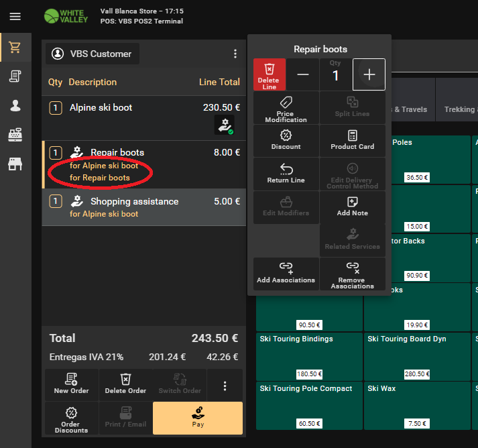Select the shopping cart sidebar icon
478x448 pixels.
[15, 48]
